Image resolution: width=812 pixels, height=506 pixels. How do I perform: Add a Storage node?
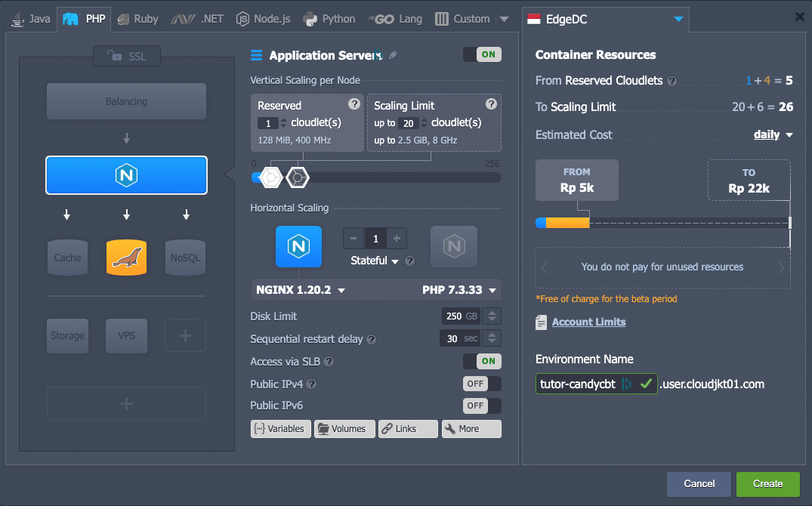[67, 335]
